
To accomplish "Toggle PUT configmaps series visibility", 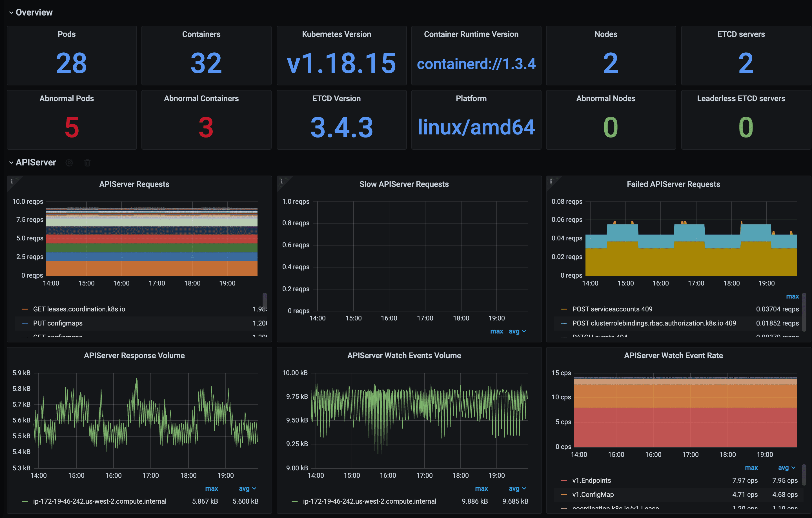I will tap(58, 323).
